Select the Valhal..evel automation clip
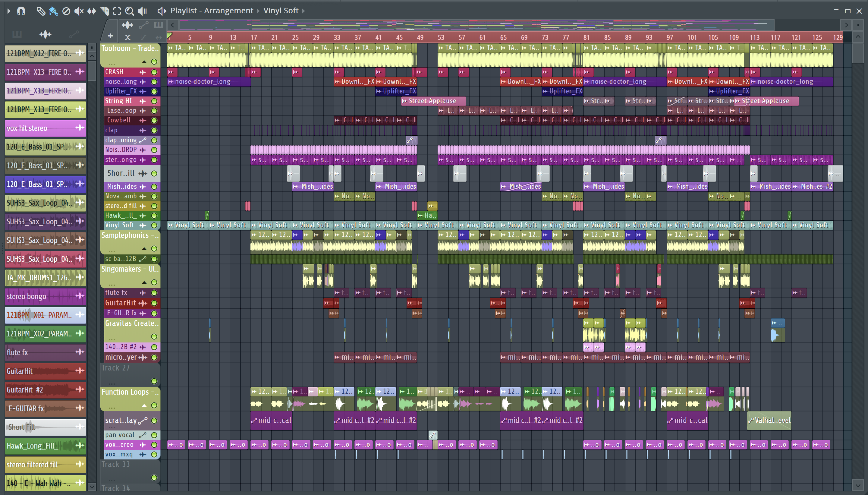This screenshot has height=495, width=868. coord(769,421)
